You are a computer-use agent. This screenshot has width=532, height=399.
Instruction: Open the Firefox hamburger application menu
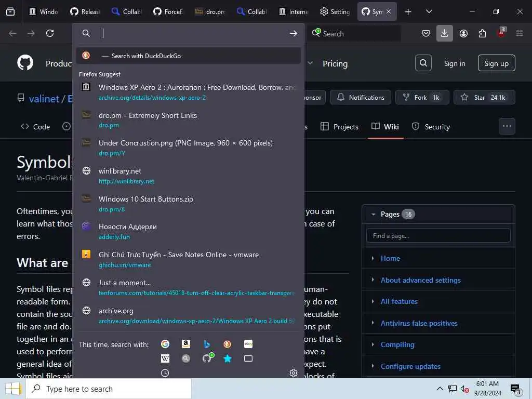pyautogui.click(x=520, y=33)
